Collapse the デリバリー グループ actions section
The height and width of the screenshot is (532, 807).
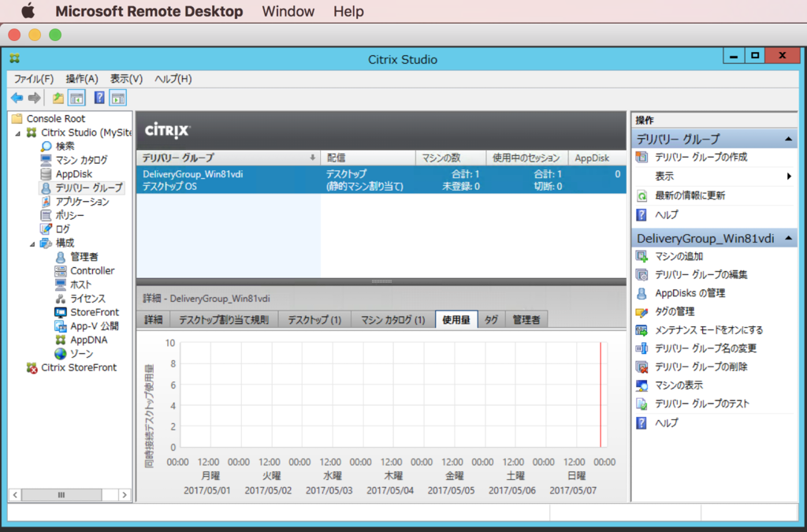click(788, 139)
